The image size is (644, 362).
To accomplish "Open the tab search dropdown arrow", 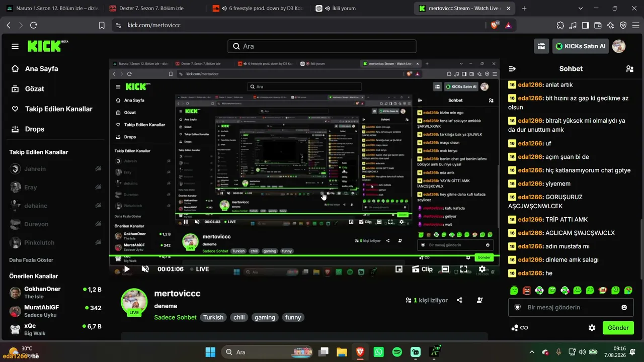I will (x=581, y=9).
